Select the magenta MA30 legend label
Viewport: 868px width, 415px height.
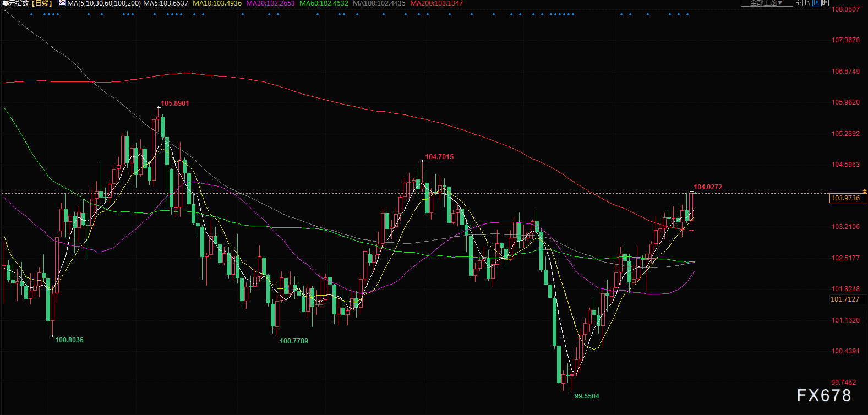point(270,3)
